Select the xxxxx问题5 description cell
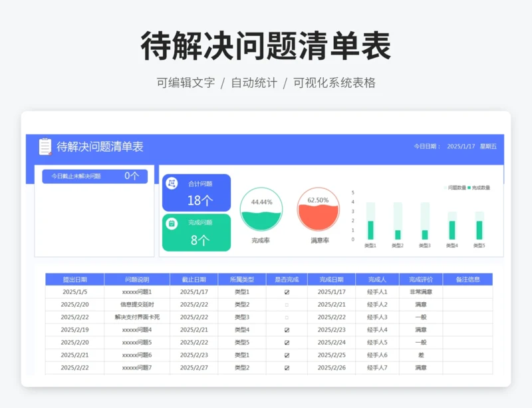The width and height of the screenshot is (532, 408). [137, 342]
